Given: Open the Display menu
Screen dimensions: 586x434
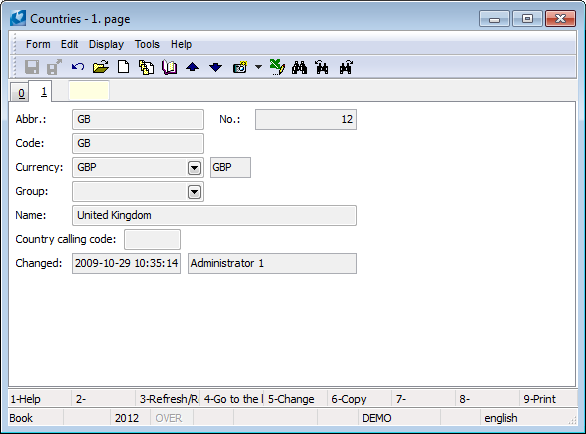Looking at the screenshot, I should pos(107,44).
